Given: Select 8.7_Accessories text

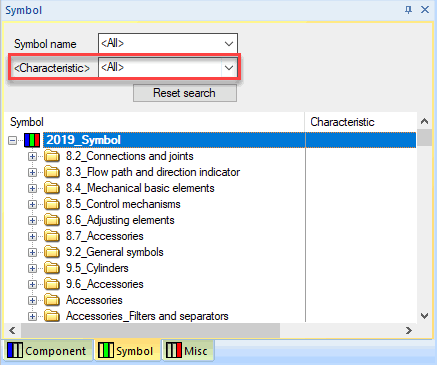Looking at the screenshot, I should (x=105, y=236).
